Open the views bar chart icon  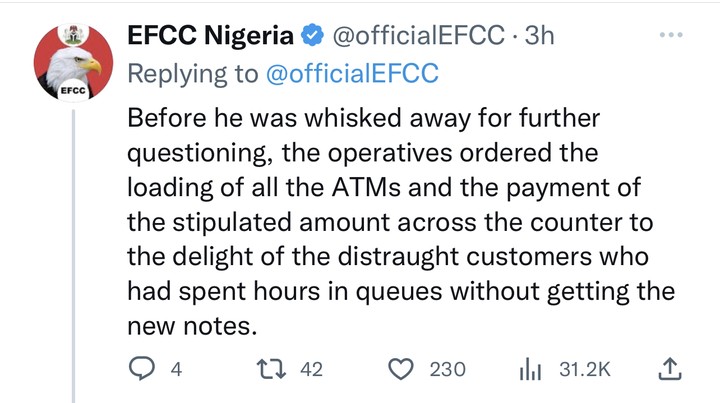point(530,370)
